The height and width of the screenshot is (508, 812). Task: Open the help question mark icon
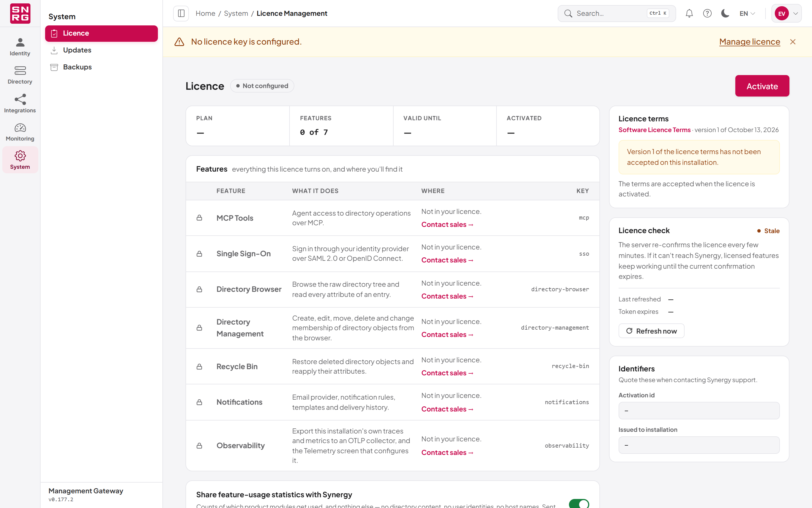click(x=707, y=14)
